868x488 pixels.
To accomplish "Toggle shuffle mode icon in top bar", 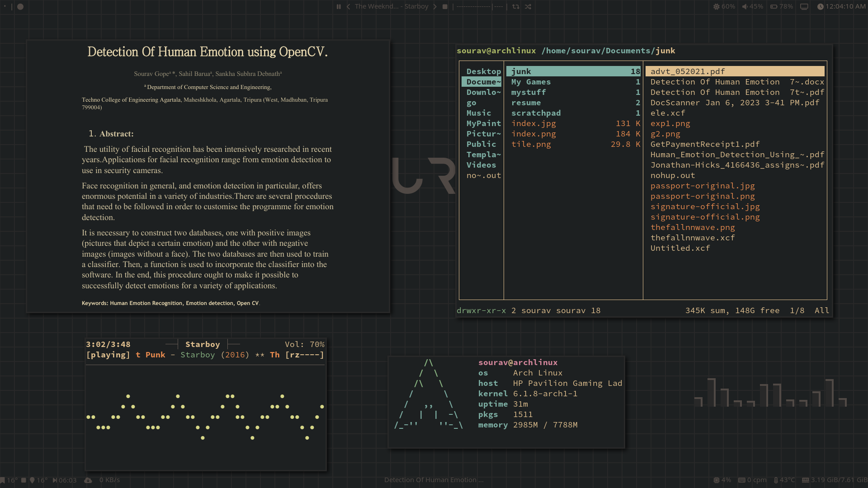I will tap(528, 6).
